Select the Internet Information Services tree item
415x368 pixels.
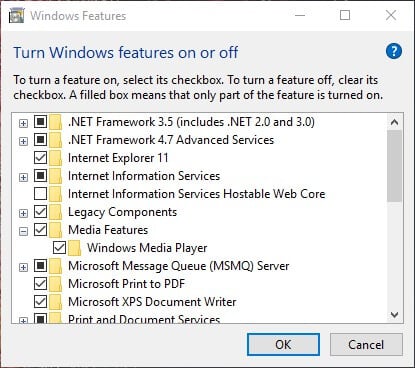(144, 176)
